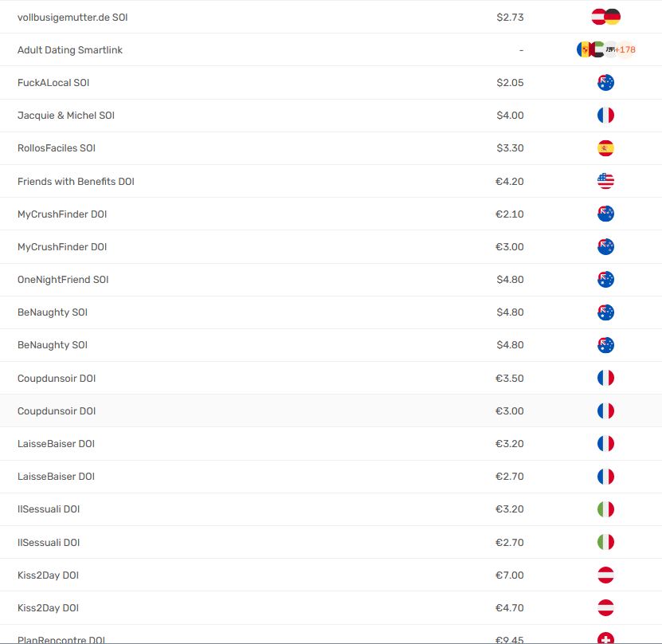Click the France flag for Jacquie & Michel
The height and width of the screenshot is (644, 662).
click(x=605, y=116)
